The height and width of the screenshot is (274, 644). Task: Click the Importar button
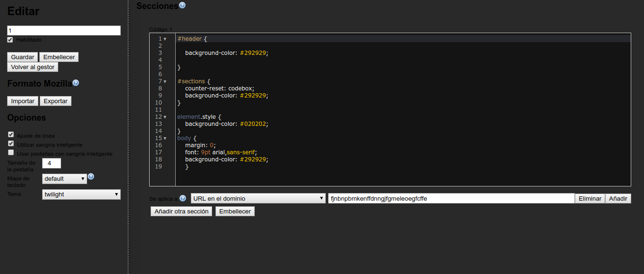point(22,101)
